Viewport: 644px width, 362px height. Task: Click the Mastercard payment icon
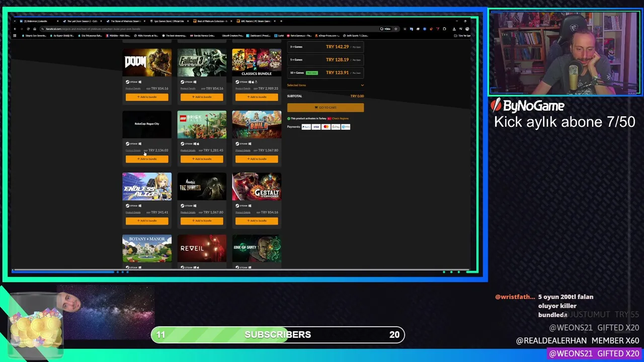click(326, 127)
